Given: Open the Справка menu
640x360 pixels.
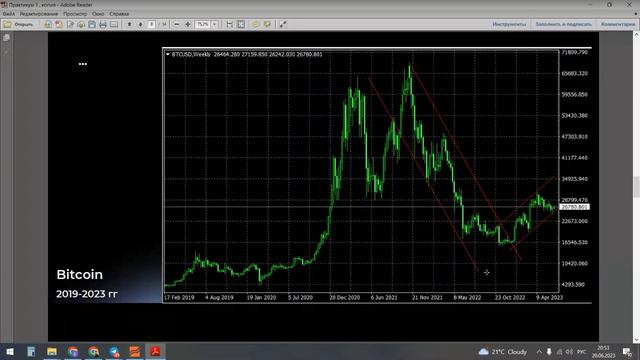Looking at the screenshot, I should click(119, 14).
